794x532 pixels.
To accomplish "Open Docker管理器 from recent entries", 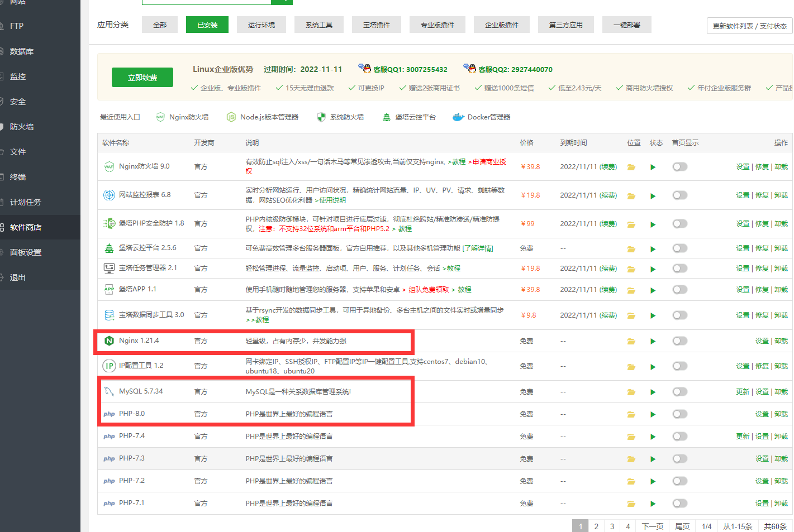I will (481, 117).
